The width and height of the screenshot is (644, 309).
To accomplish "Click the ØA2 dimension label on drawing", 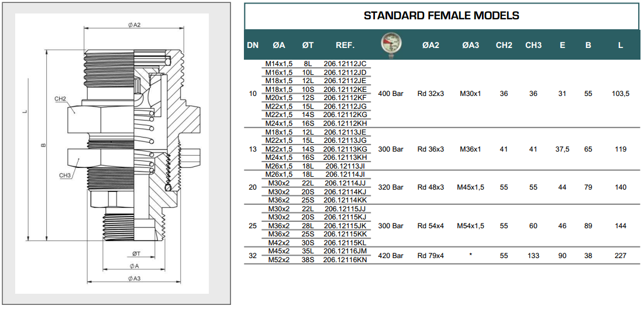I will click(x=135, y=25).
